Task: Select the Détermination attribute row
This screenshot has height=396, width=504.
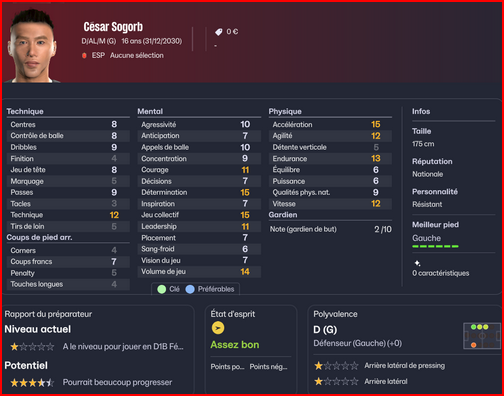Action: pos(199,192)
